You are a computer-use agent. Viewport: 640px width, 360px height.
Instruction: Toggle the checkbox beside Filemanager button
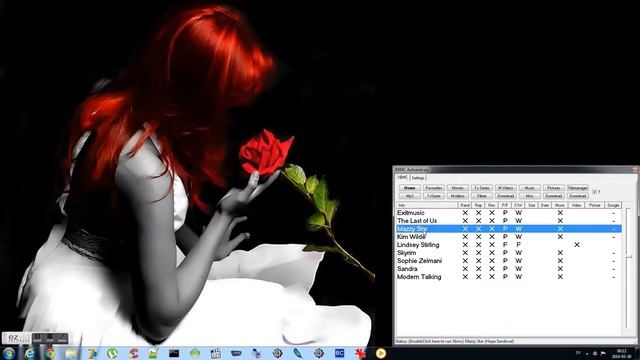coord(595,192)
